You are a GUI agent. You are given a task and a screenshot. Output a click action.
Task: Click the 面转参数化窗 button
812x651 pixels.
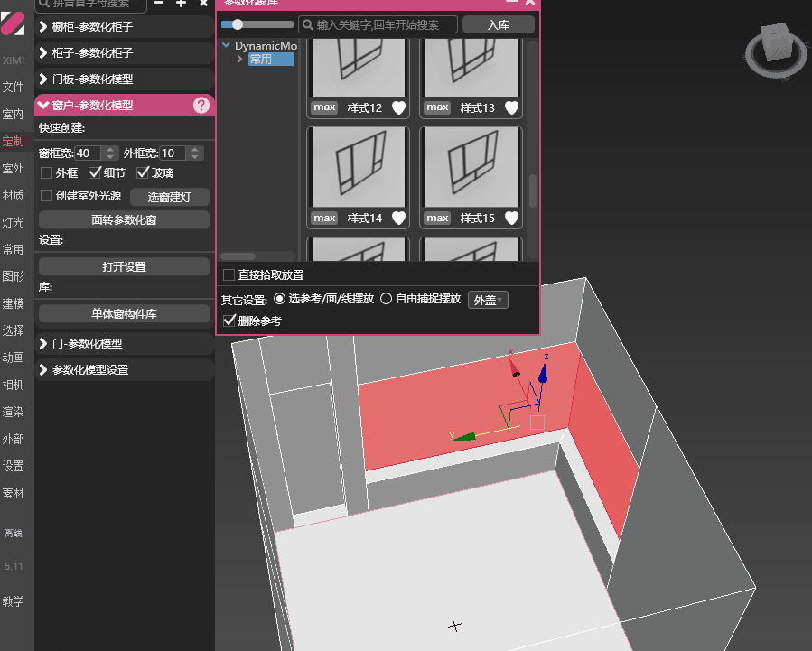[125, 220]
